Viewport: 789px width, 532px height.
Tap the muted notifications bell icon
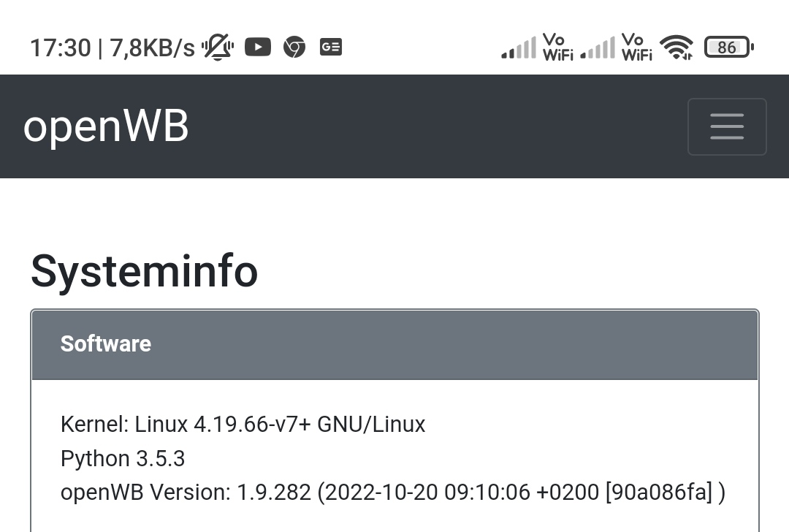coord(218,47)
